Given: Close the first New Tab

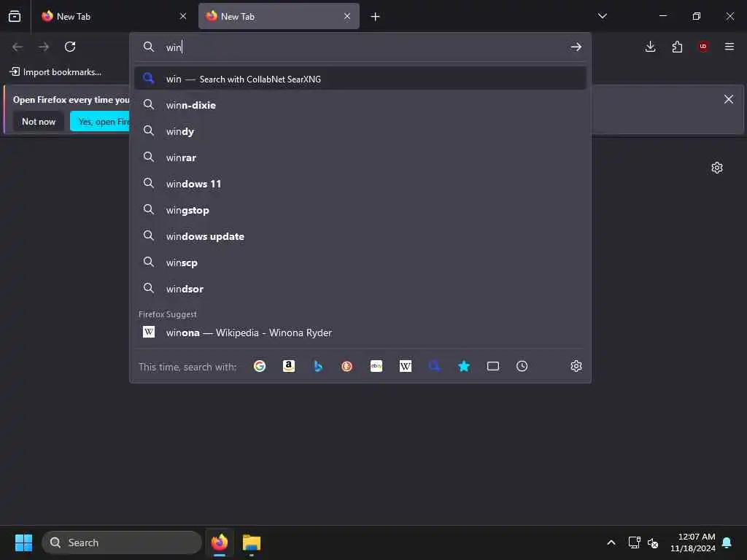Looking at the screenshot, I should coord(183,16).
